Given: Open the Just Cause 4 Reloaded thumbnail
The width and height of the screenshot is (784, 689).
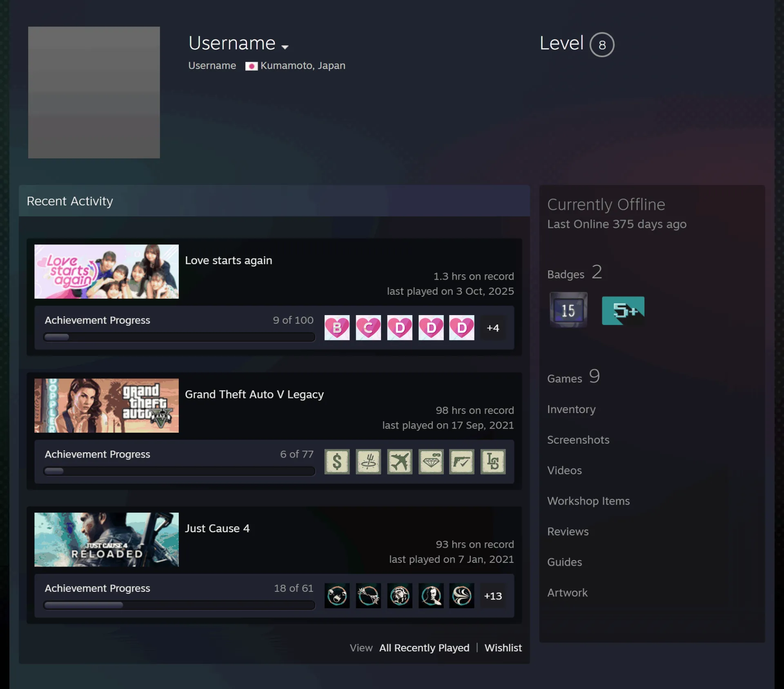Looking at the screenshot, I should (107, 540).
